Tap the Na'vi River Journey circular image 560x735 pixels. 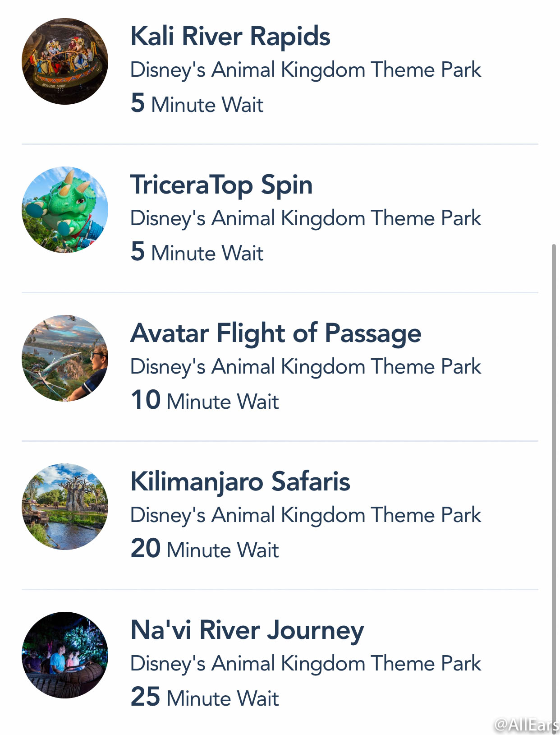click(65, 655)
